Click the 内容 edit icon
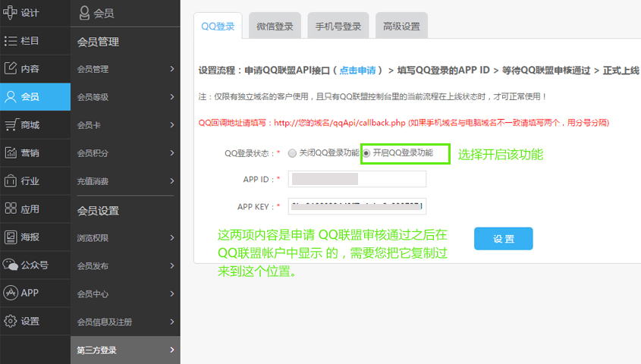This screenshot has height=364, width=641. coord(11,68)
